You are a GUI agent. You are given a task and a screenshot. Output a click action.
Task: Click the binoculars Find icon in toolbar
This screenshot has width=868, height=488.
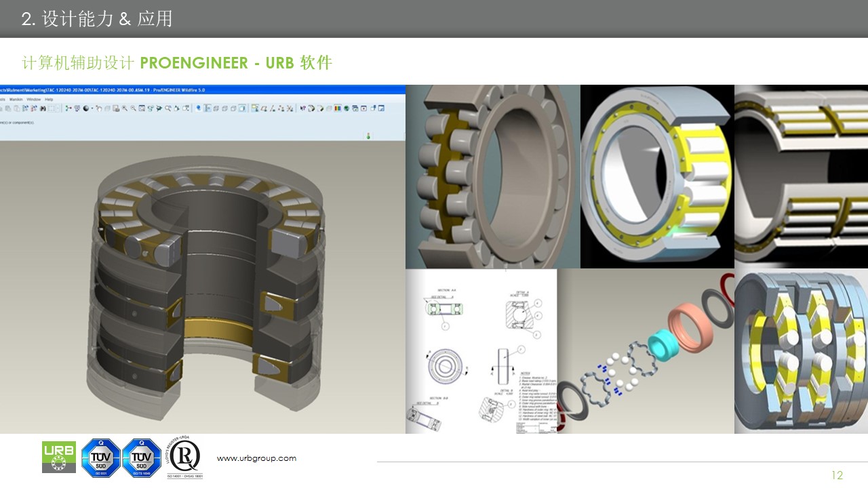click(43, 108)
